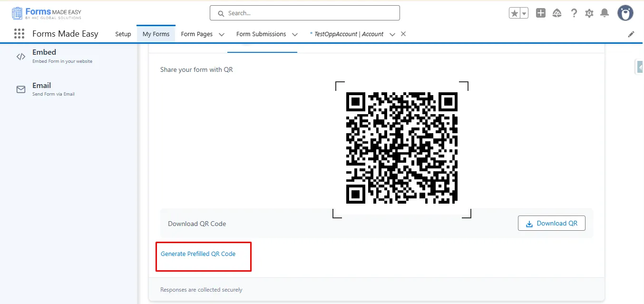This screenshot has width=644, height=304.
Task: Open the Setup gear icon
Action: coord(589,13)
